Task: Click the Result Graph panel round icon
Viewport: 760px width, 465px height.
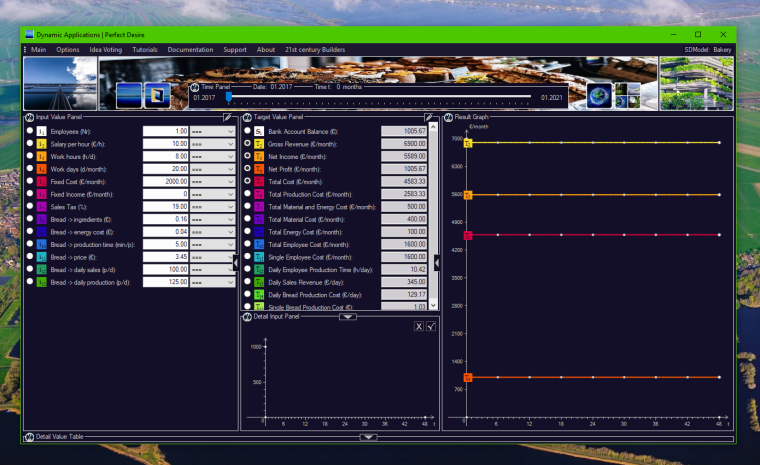Action: pos(449,117)
